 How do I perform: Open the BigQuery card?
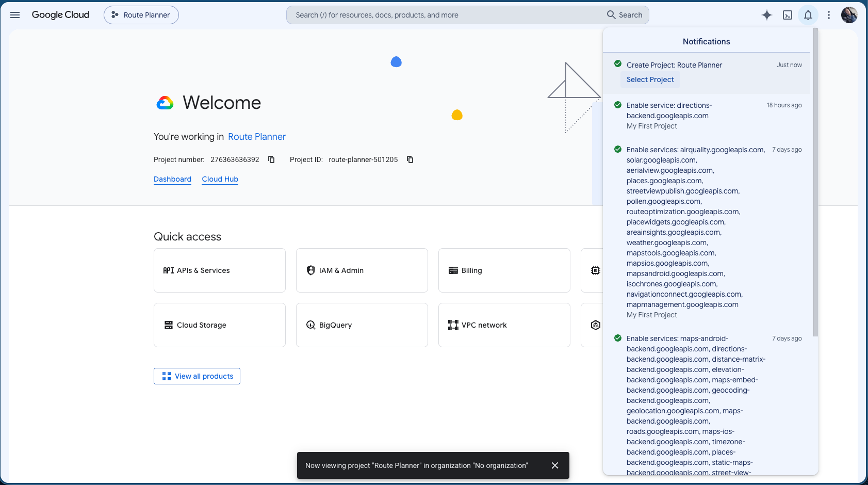(x=362, y=325)
